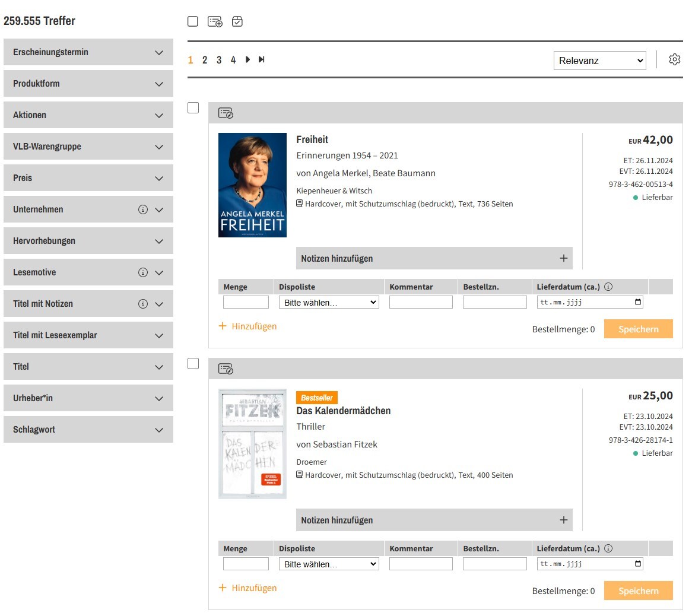This screenshot has height=616, width=692.
Task: Save the Kalendermädchen order with Speichern
Action: (x=638, y=591)
